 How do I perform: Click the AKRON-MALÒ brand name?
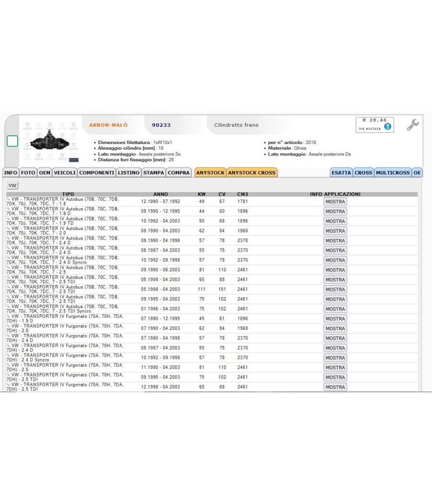point(108,125)
